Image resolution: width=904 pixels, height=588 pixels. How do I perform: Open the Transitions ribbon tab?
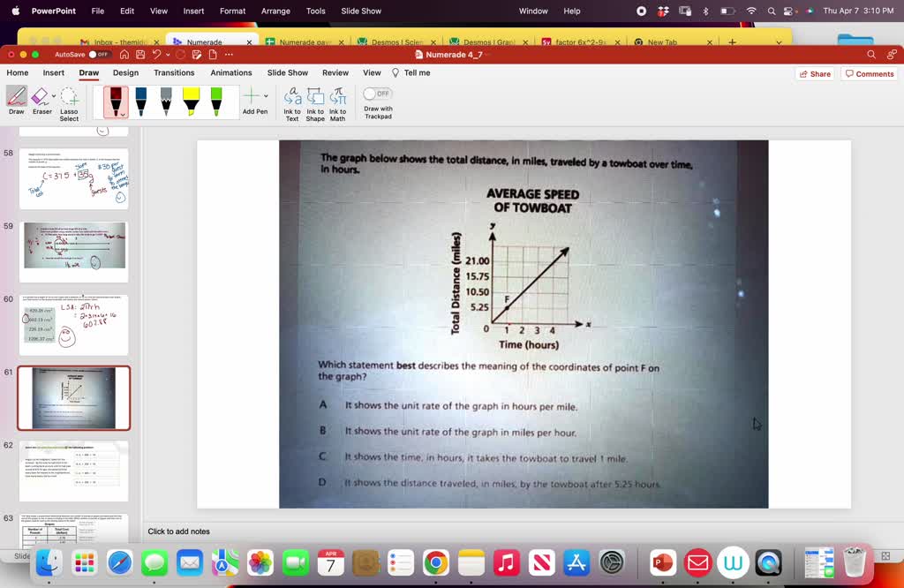(174, 72)
